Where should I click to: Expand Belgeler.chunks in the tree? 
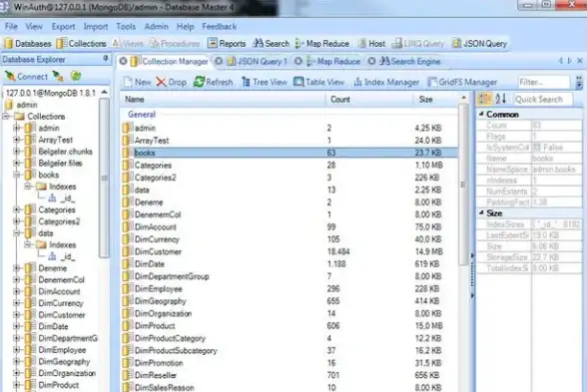(x=16, y=152)
